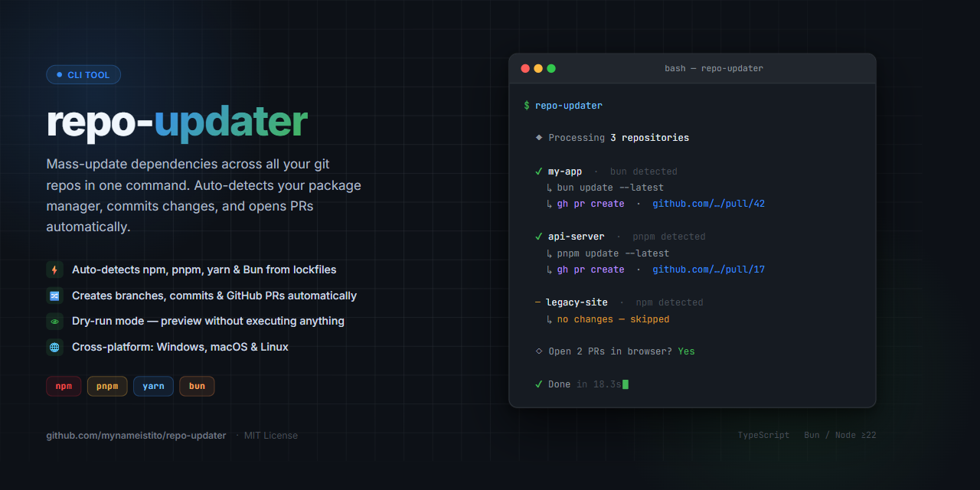Click the diamond bullet before Processing
Image resolution: width=980 pixels, height=490 pixels.
(x=539, y=138)
